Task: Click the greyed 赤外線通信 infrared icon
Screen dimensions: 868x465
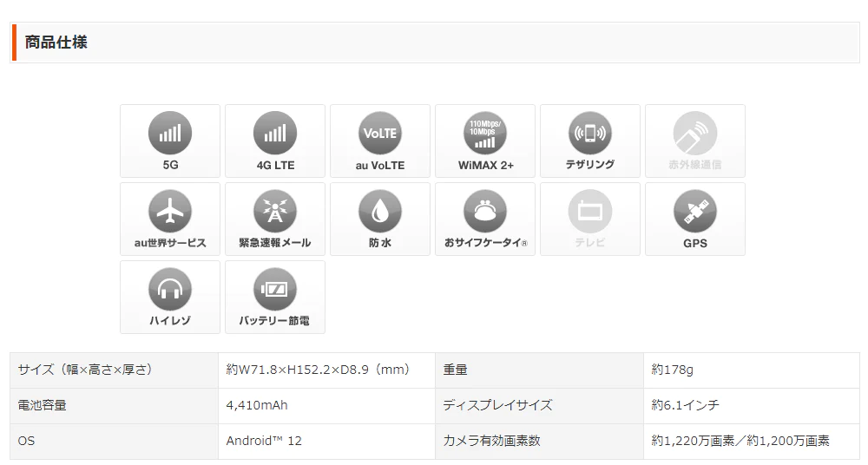Action: coord(695,134)
